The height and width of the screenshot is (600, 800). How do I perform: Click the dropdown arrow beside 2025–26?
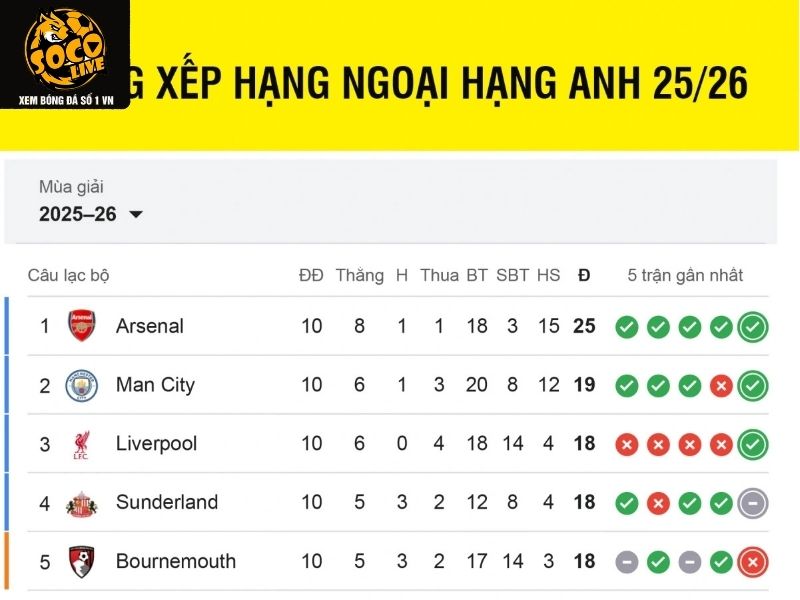pos(136,215)
